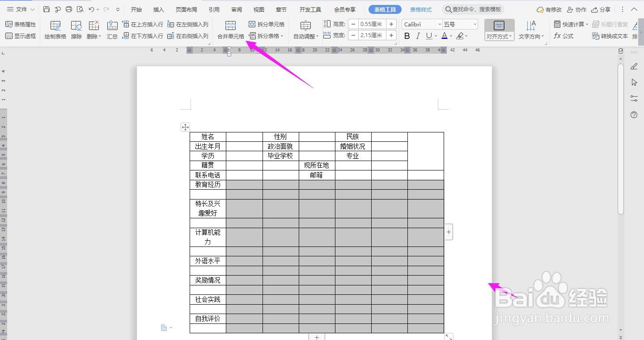644x340 pixels.
Task: Click the Summary (汇总) icon
Action: point(112,30)
